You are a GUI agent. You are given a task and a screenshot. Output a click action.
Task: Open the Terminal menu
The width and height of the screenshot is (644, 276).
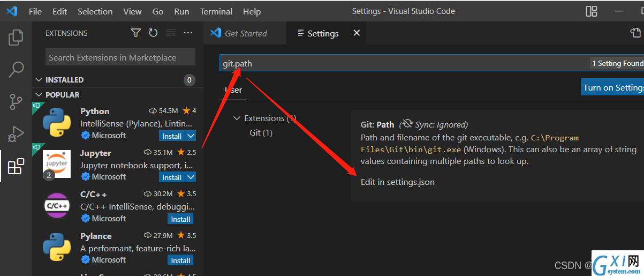[x=217, y=11]
